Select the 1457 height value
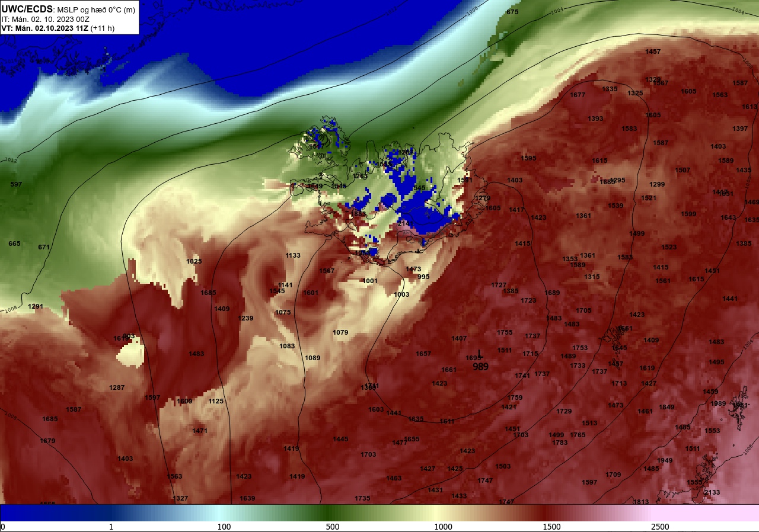 pyautogui.click(x=653, y=52)
